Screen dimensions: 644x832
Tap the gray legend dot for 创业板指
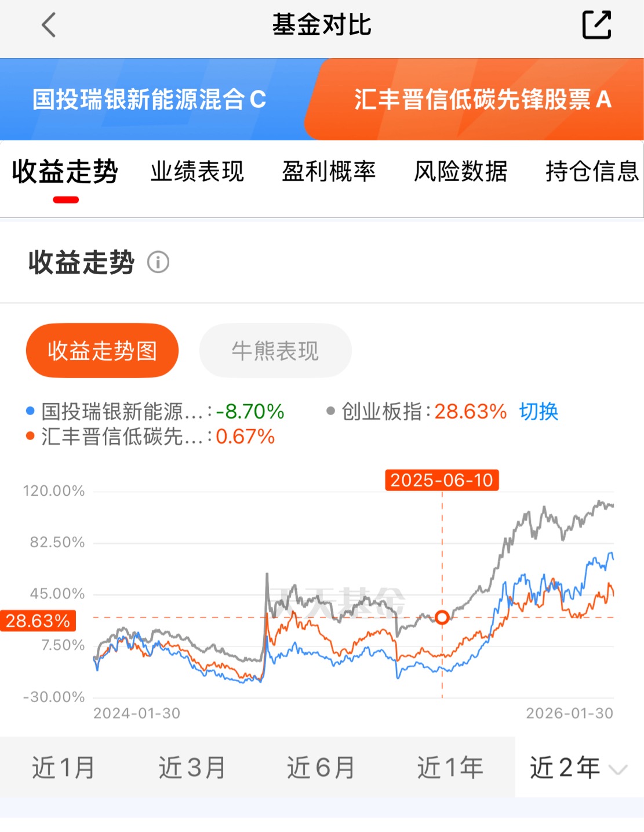tap(330, 411)
